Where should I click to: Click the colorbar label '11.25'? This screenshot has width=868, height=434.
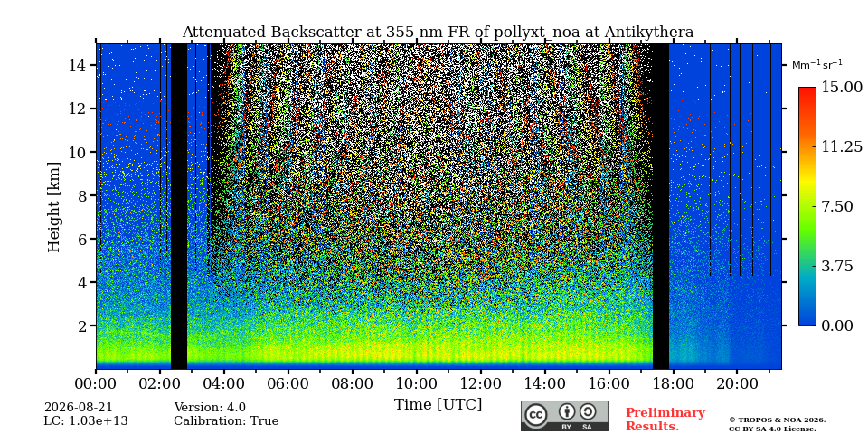tap(842, 146)
